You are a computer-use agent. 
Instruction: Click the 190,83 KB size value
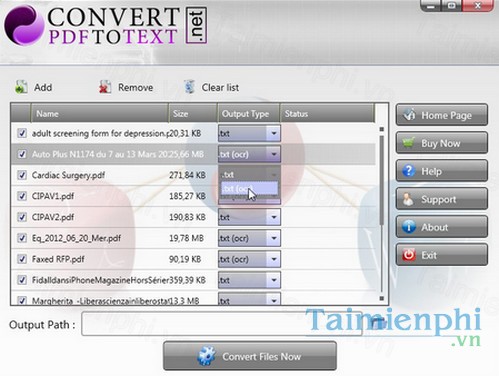[187, 217]
